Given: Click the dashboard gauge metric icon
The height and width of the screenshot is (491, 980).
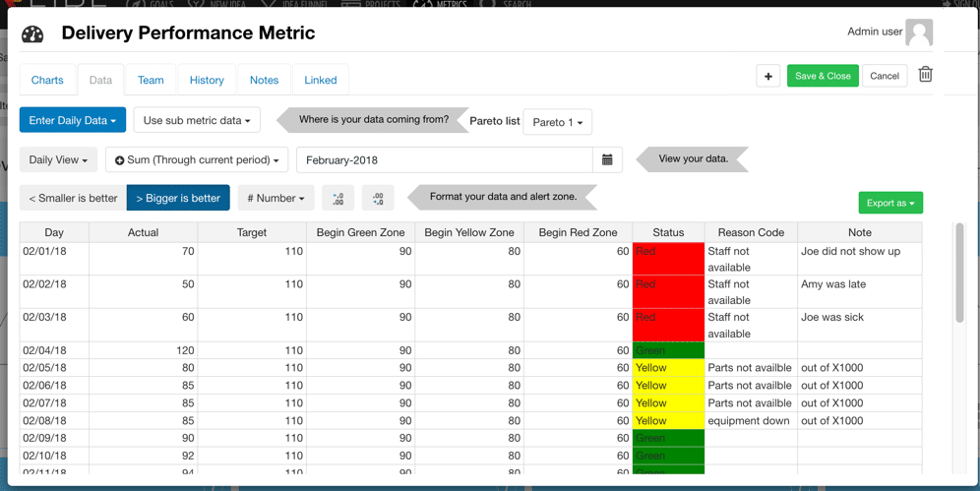Looking at the screenshot, I should (32, 34).
